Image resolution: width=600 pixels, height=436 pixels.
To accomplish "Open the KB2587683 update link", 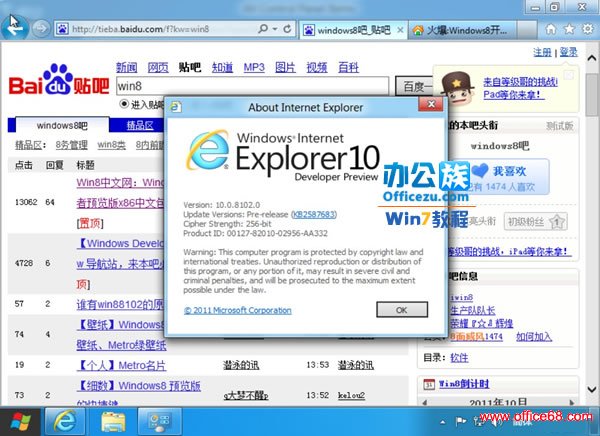I will [314, 214].
